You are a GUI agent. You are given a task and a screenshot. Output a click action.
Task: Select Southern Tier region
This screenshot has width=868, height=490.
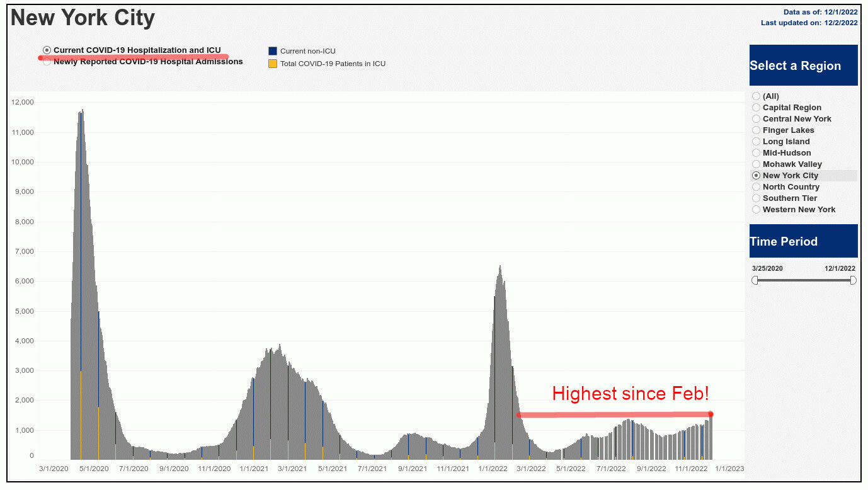[756, 198]
